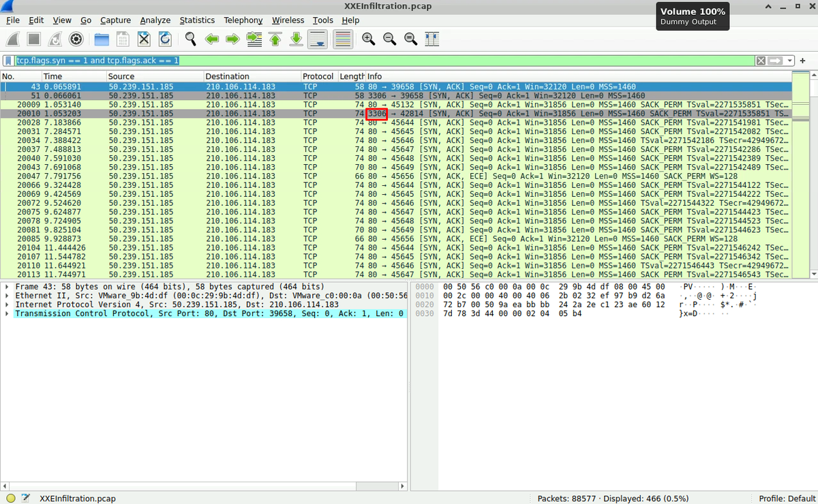This screenshot has height=504, width=818.
Task: Open capture options gear icon
Action: tap(76, 40)
